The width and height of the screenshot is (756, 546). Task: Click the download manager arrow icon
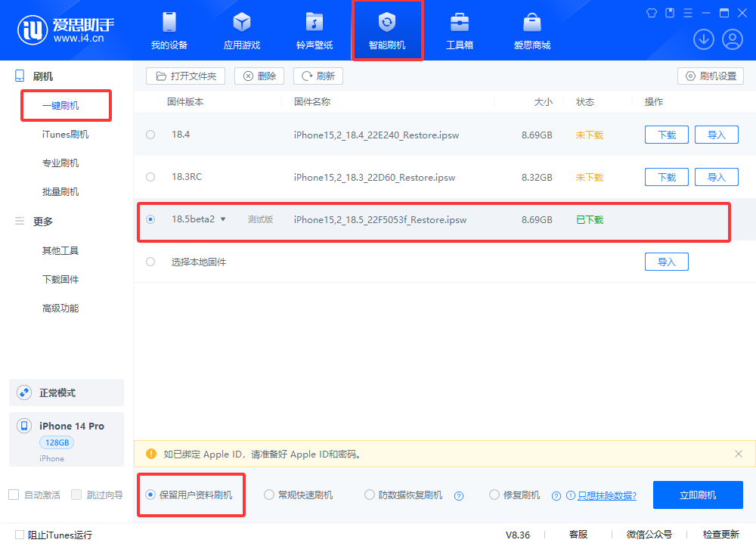(x=704, y=39)
